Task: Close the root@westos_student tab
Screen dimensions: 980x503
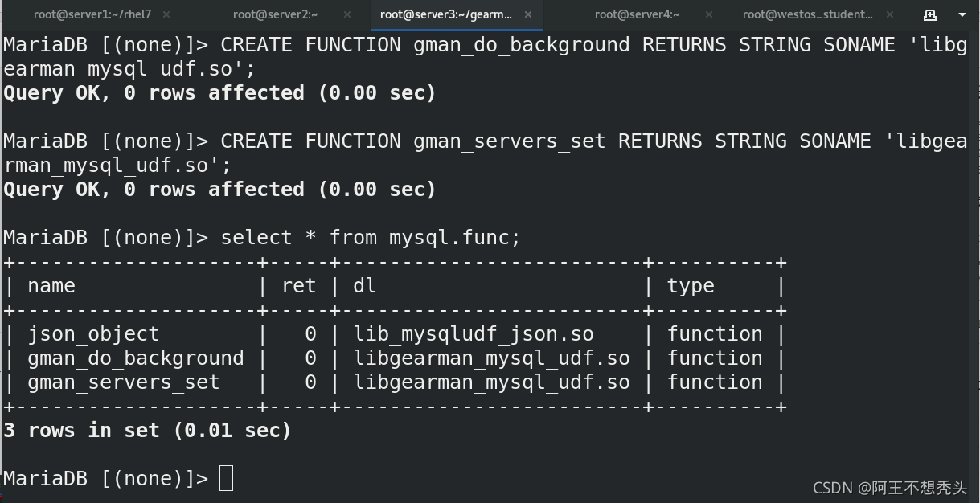Action: click(890, 14)
